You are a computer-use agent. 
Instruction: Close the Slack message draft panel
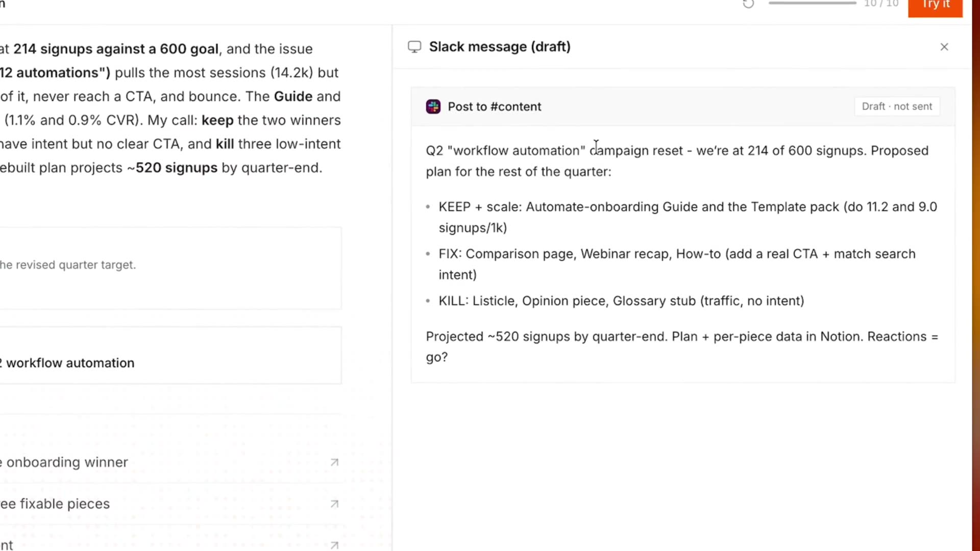[944, 47]
